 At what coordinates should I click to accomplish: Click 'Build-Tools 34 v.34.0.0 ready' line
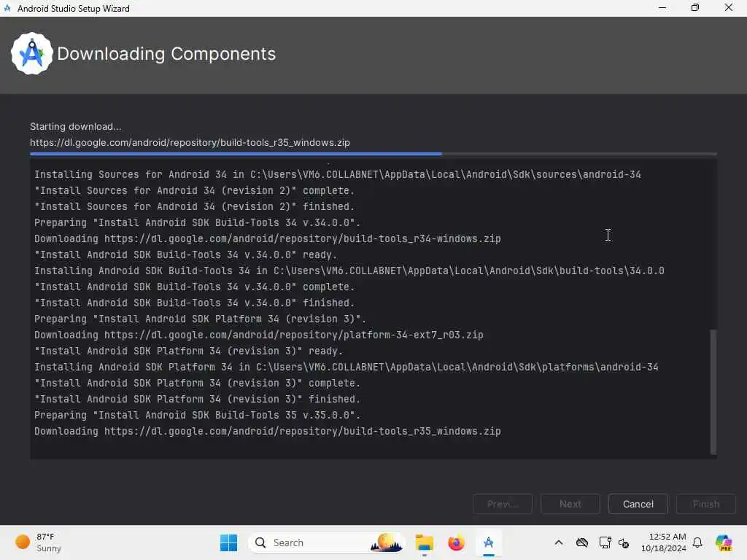pos(185,254)
